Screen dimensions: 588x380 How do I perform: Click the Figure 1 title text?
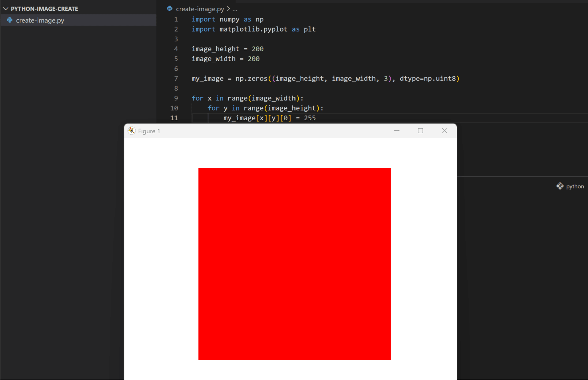pos(149,131)
